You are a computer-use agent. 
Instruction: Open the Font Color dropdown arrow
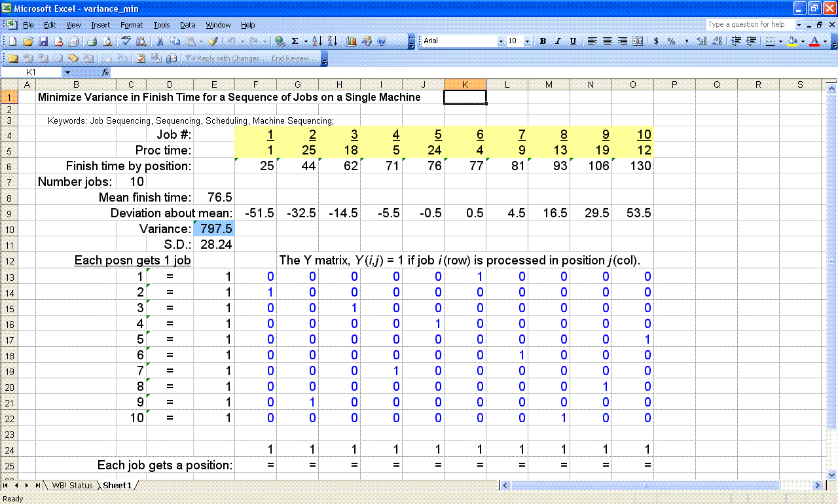[x=825, y=41]
